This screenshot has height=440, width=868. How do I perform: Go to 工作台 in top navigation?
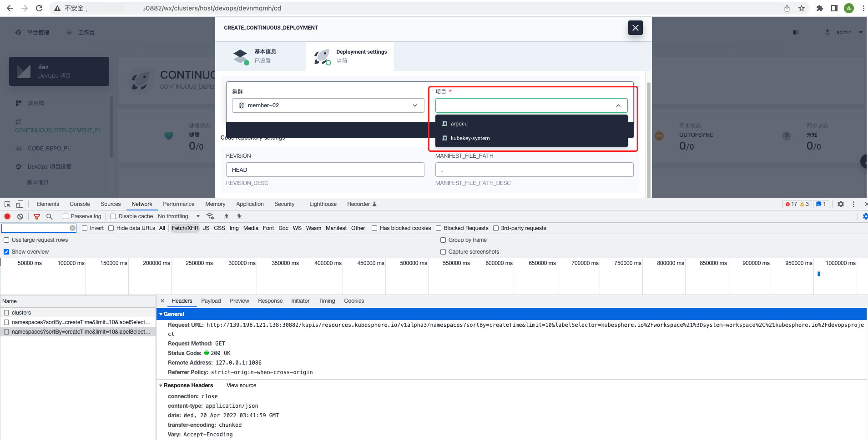click(86, 33)
